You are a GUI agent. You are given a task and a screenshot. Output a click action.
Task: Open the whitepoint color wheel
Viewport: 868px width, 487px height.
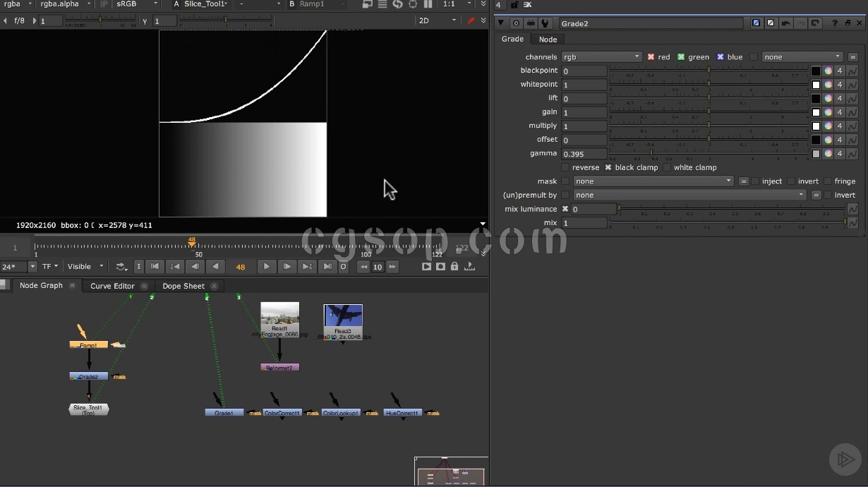click(x=828, y=85)
